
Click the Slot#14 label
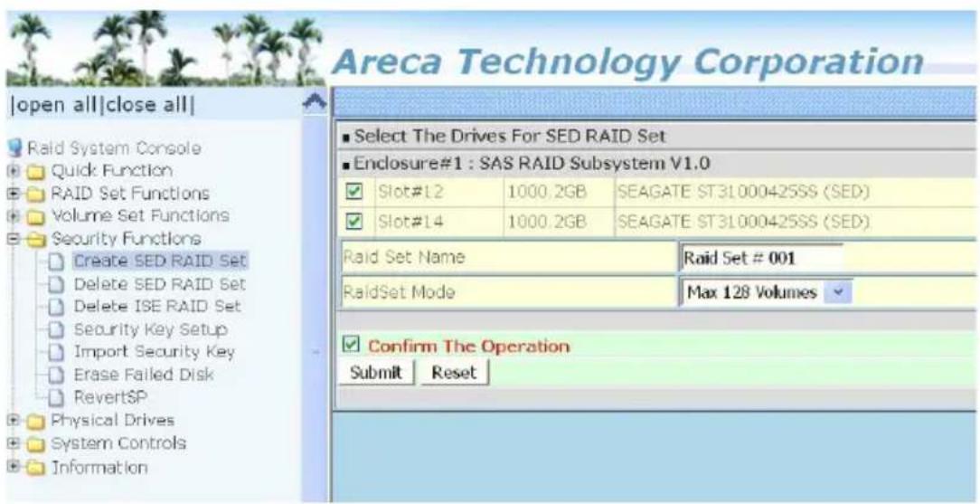coord(410,223)
